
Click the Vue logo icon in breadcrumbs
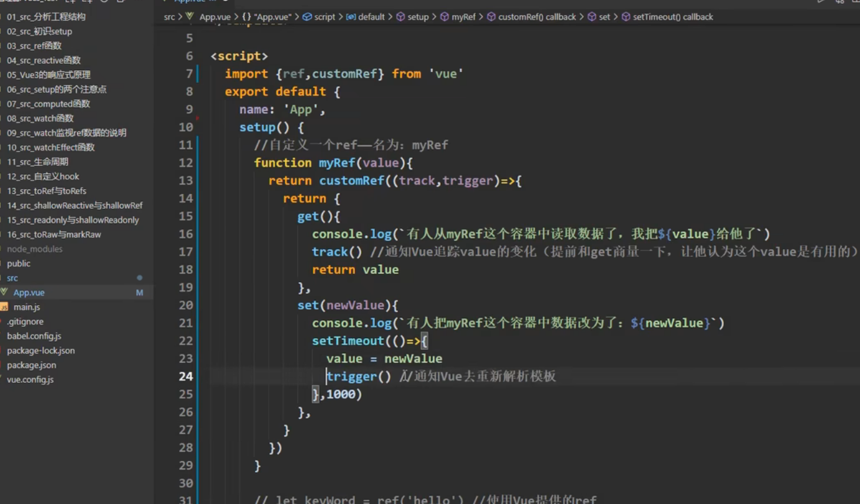190,17
